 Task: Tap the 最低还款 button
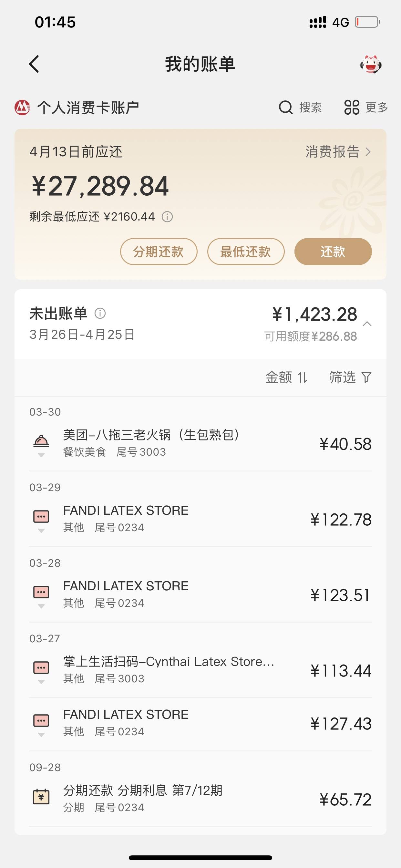coord(246,252)
